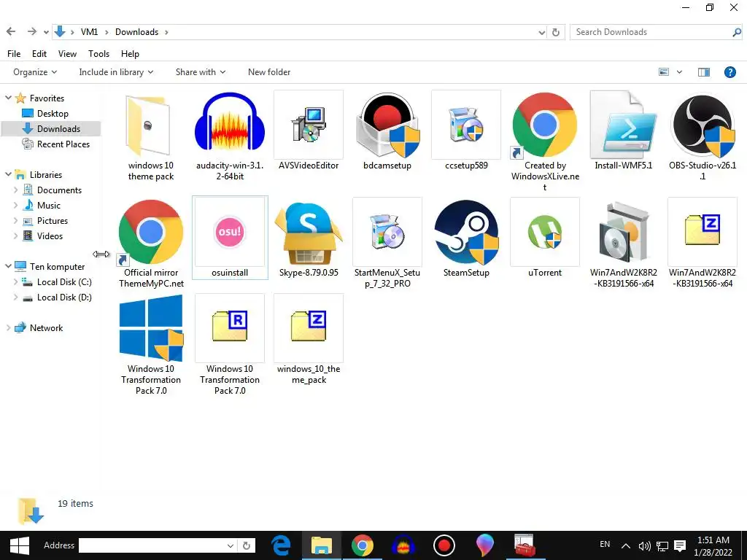Select the SteamSetup installer

click(x=466, y=238)
